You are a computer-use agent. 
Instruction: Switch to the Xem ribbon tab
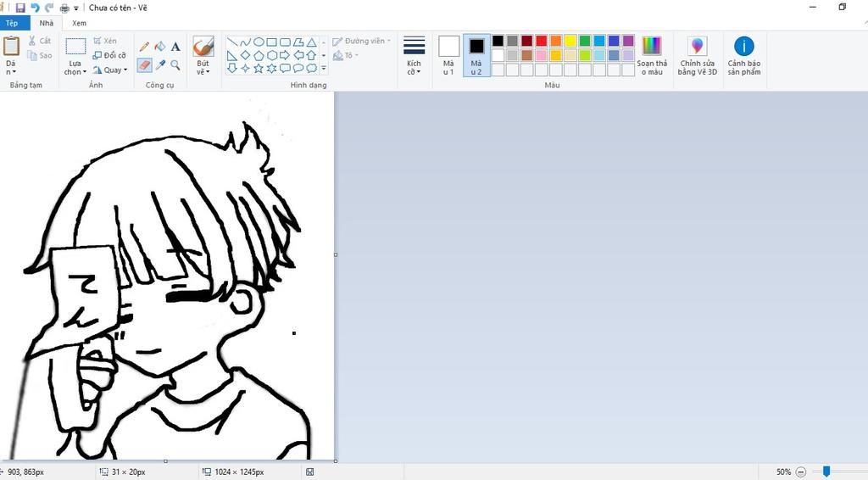tap(79, 23)
